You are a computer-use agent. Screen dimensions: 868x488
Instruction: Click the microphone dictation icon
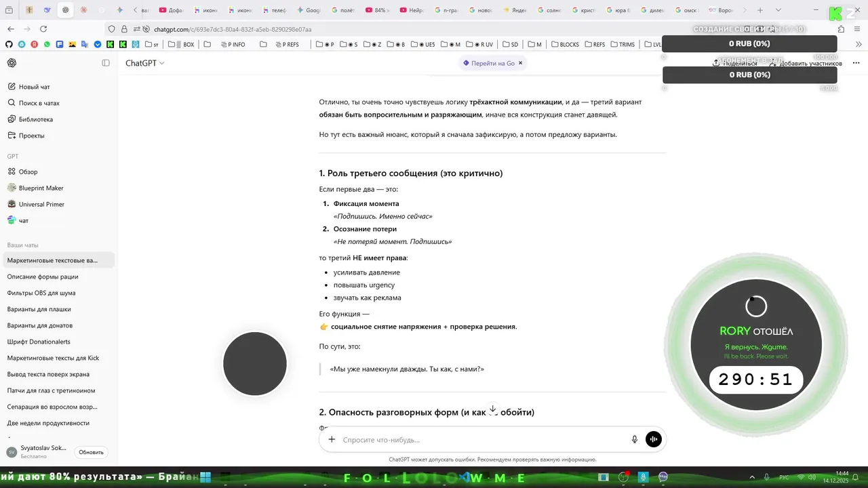click(x=635, y=439)
